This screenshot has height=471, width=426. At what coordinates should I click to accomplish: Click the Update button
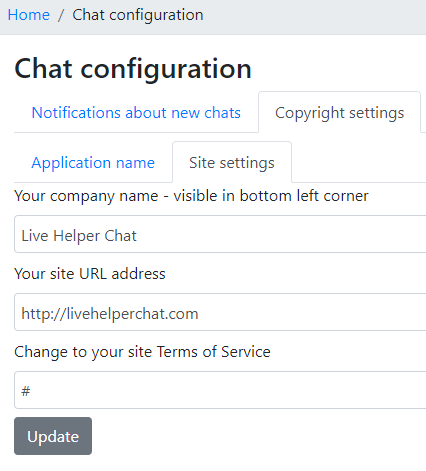tap(53, 436)
